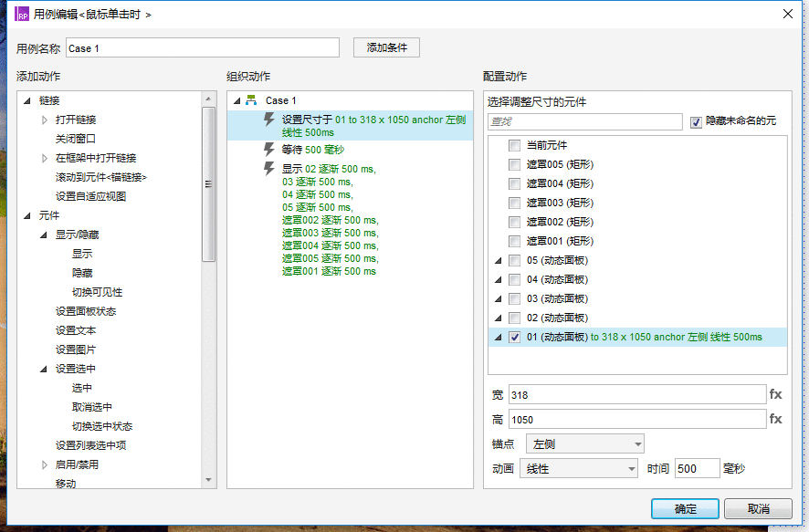Open the 锚点 dropdown showing 左侧
Viewport: 809px width, 532px height.
point(585,443)
